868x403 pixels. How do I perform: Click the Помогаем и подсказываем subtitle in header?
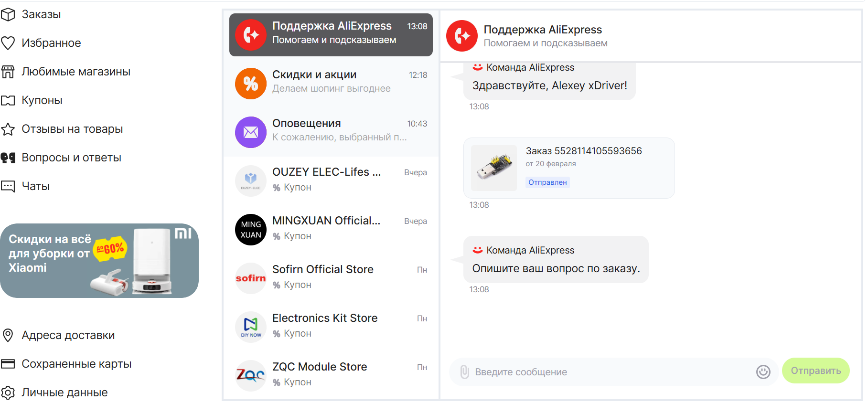click(x=546, y=43)
